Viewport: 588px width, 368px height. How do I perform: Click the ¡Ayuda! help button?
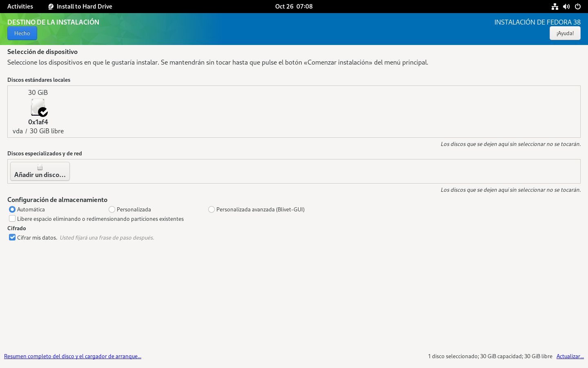pos(565,33)
